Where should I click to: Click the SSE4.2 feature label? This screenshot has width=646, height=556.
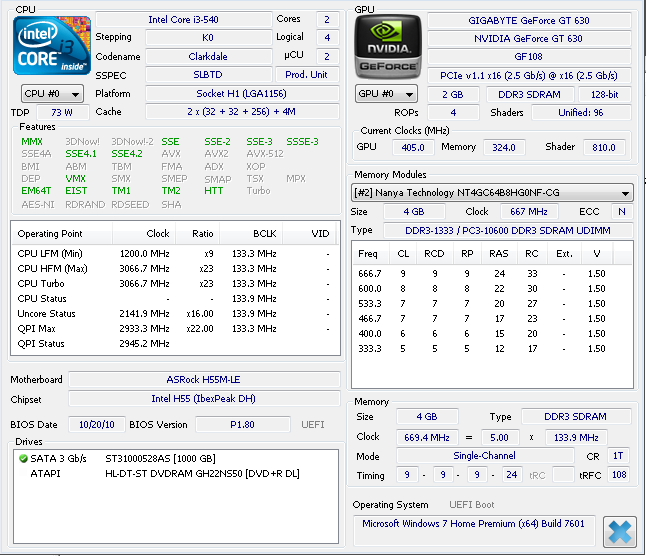[x=127, y=154]
